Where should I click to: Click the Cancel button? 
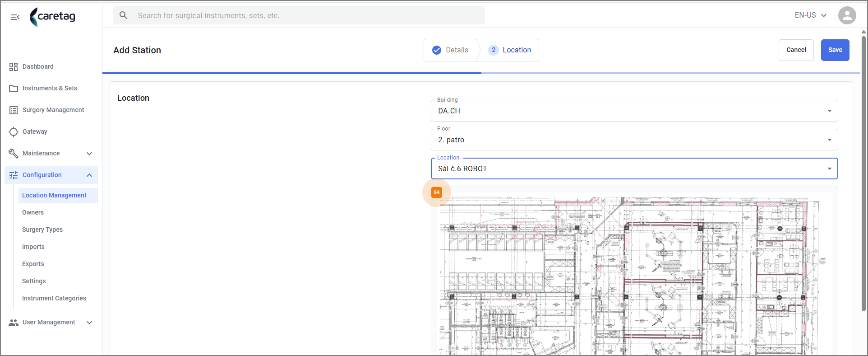796,50
